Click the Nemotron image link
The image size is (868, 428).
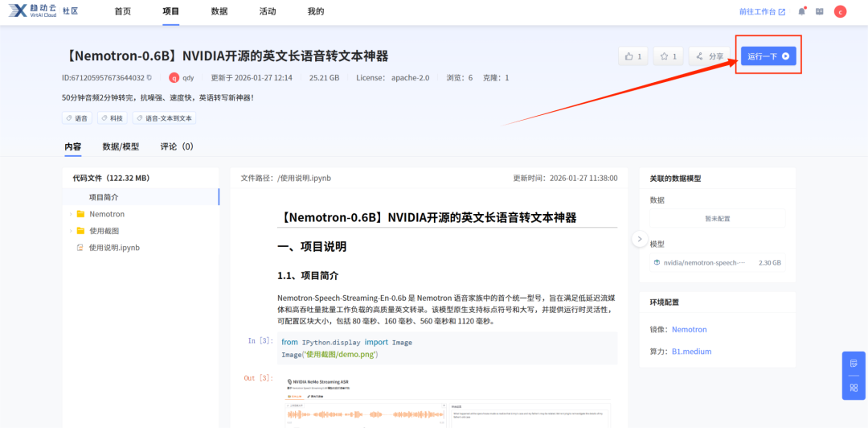click(x=690, y=329)
